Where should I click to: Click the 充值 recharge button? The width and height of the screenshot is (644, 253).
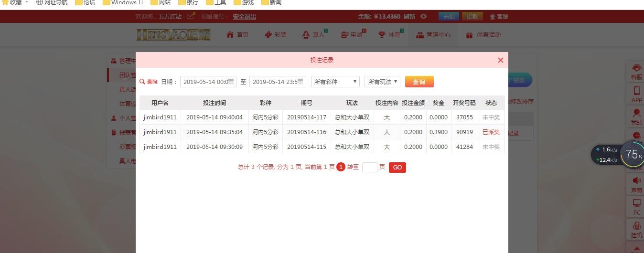click(449, 16)
